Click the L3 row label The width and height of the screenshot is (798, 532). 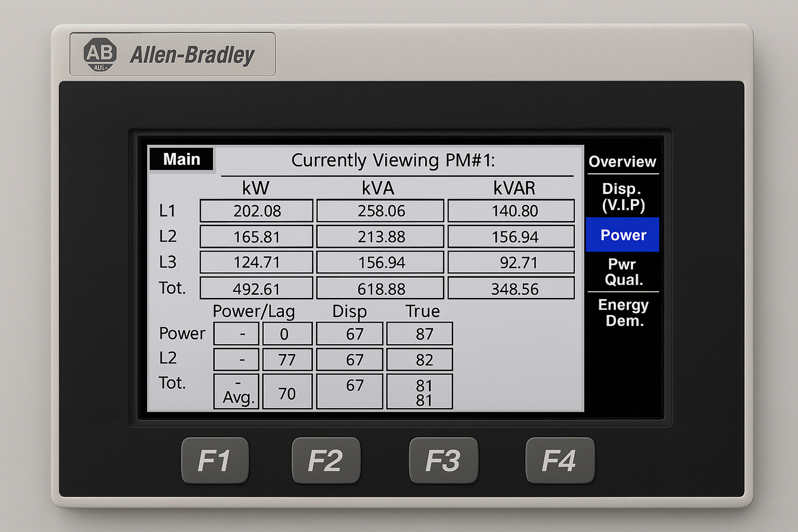click(x=168, y=262)
